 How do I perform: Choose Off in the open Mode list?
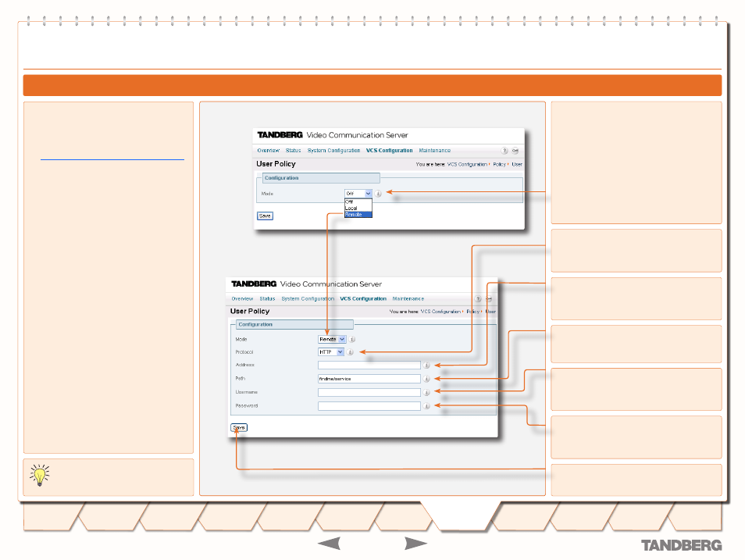358,202
